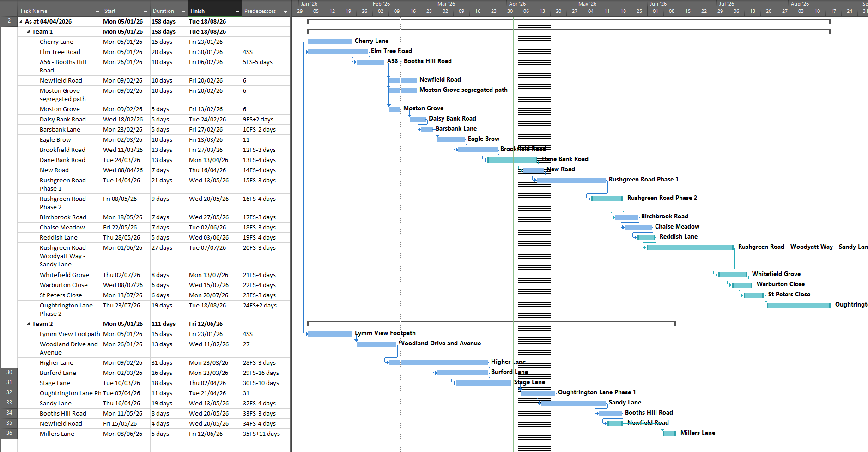Click the Whitefield Grove bar label
The width and height of the screenshot is (868, 452).
click(776, 274)
